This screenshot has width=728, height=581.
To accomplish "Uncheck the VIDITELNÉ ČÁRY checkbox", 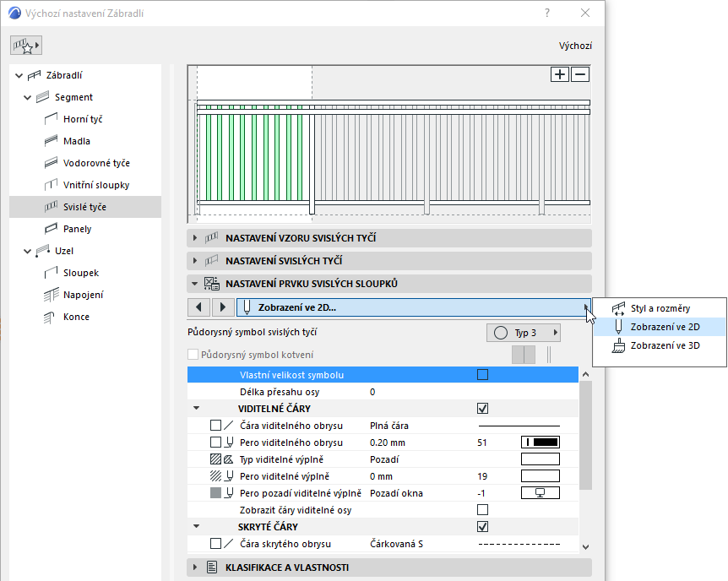I will click(x=483, y=409).
